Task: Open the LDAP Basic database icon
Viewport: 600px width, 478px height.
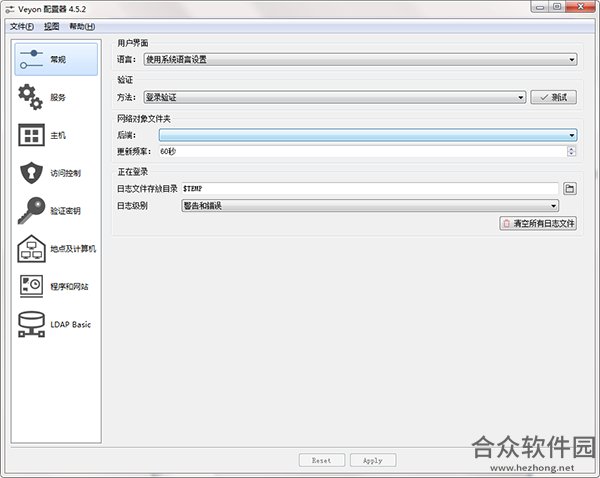Action: [x=31, y=324]
